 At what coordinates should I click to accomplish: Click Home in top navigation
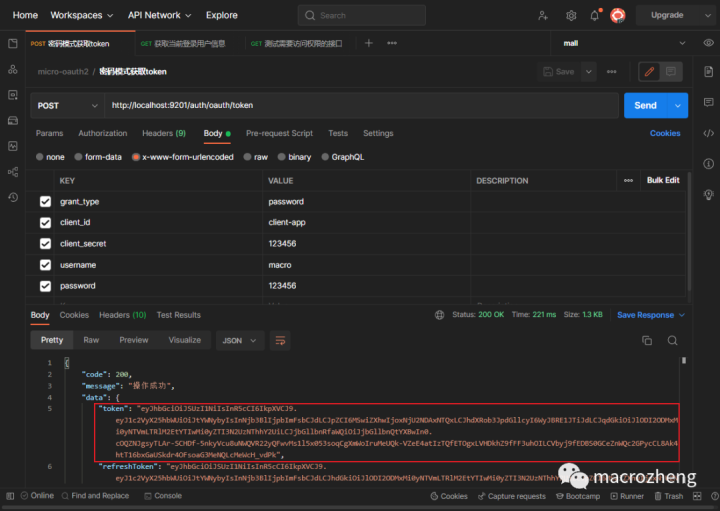click(x=25, y=16)
